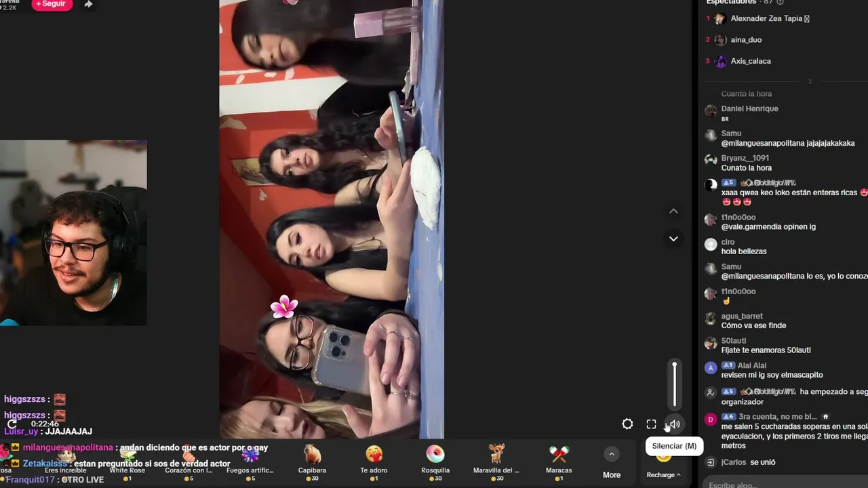
Task: Click the 2.2K viewer count
Action: (8, 7)
